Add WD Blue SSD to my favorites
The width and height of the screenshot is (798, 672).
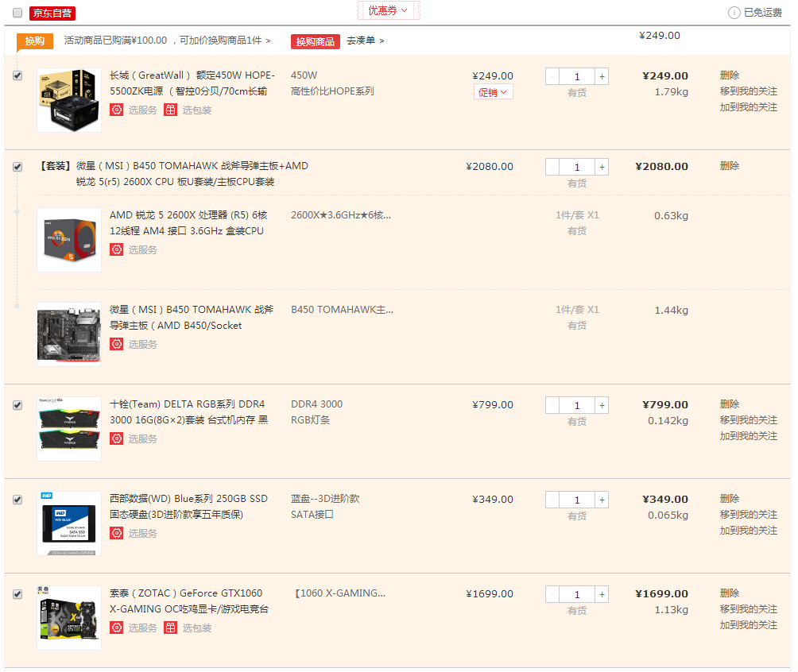(x=749, y=531)
